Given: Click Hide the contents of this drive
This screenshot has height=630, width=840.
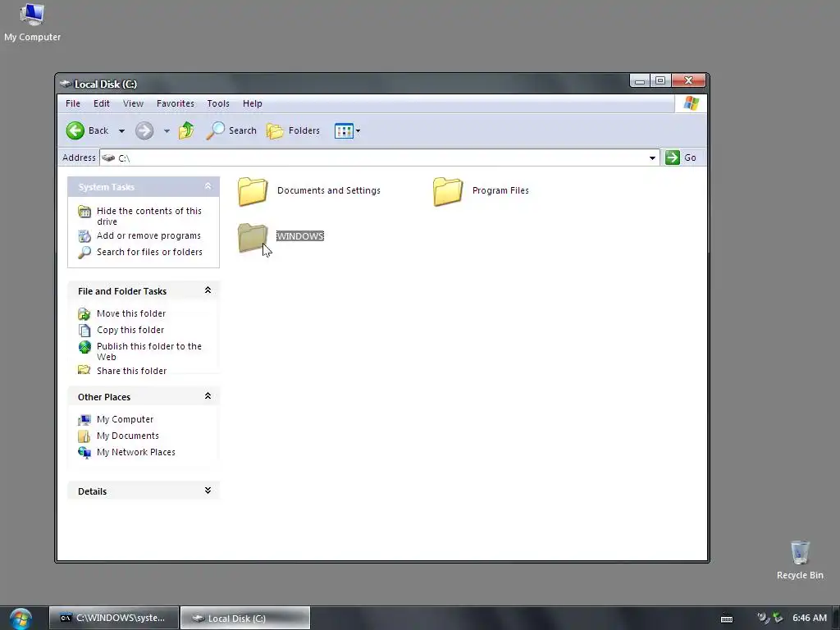Looking at the screenshot, I should point(149,216).
